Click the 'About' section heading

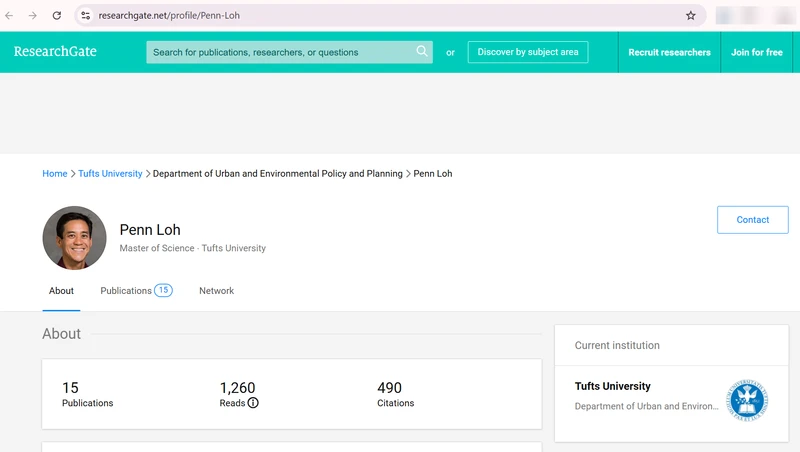(61, 334)
